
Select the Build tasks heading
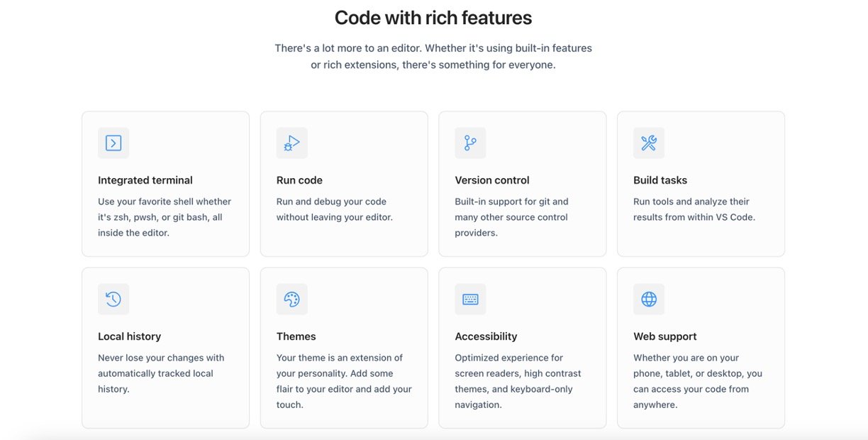point(660,180)
